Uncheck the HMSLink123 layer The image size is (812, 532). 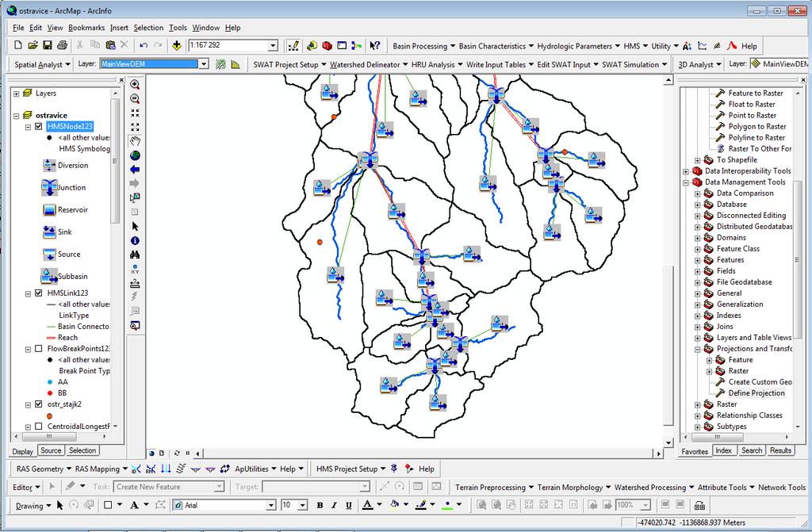pyautogui.click(x=38, y=293)
